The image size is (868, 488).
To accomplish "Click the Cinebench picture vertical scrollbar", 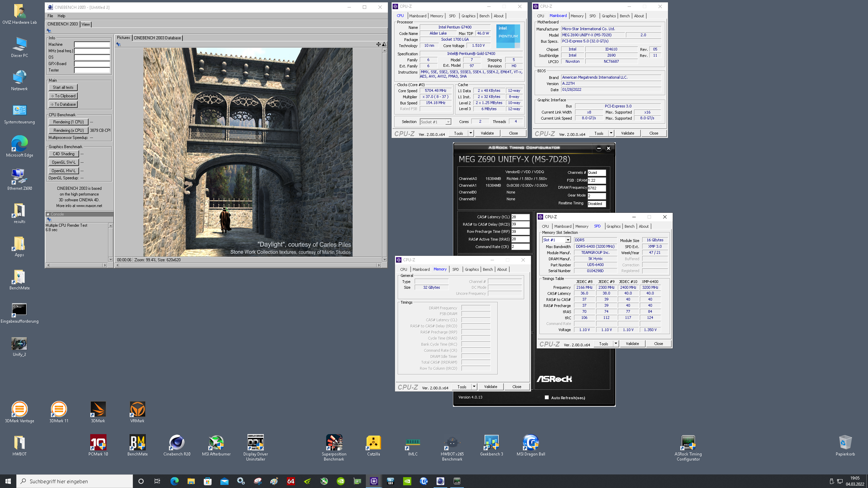I will (x=384, y=155).
